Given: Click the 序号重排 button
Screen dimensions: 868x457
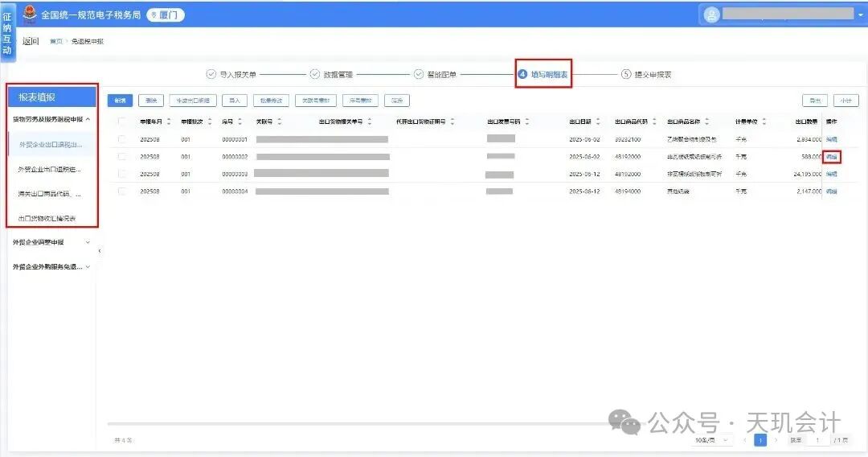Looking at the screenshot, I should click(x=360, y=101).
